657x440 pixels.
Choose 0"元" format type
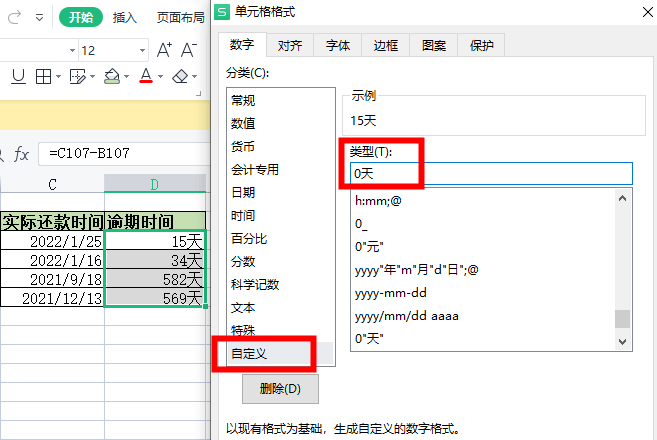click(483, 247)
